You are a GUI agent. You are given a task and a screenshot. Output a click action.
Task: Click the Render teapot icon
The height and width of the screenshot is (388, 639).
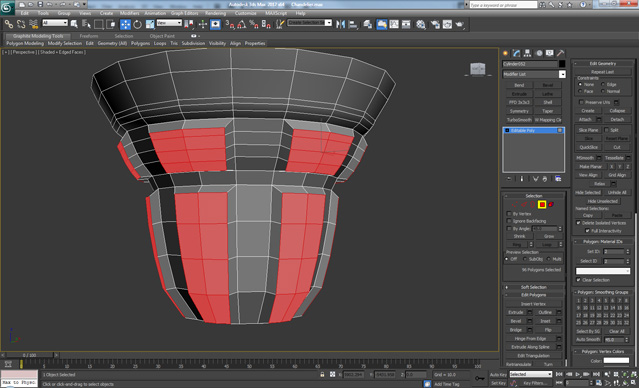click(460, 24)
